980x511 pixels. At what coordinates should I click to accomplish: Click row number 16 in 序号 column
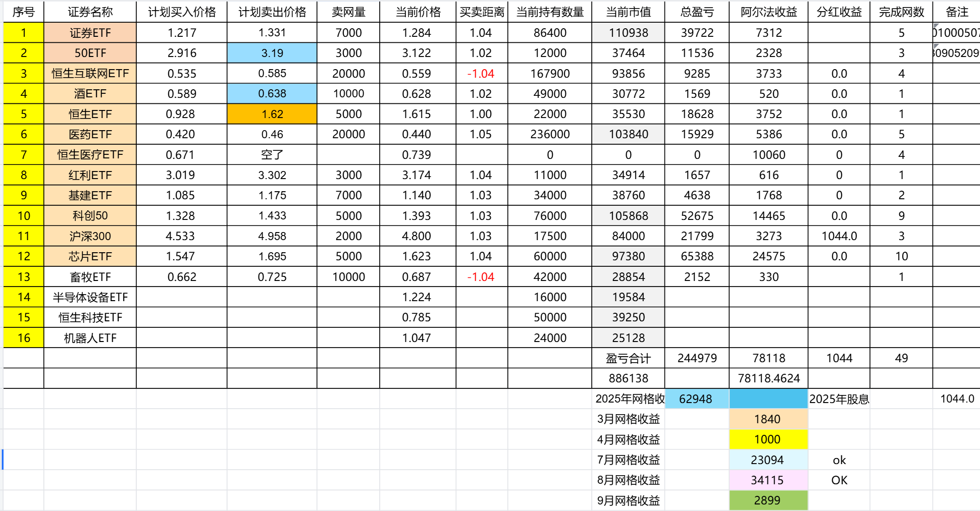[24, 338]
